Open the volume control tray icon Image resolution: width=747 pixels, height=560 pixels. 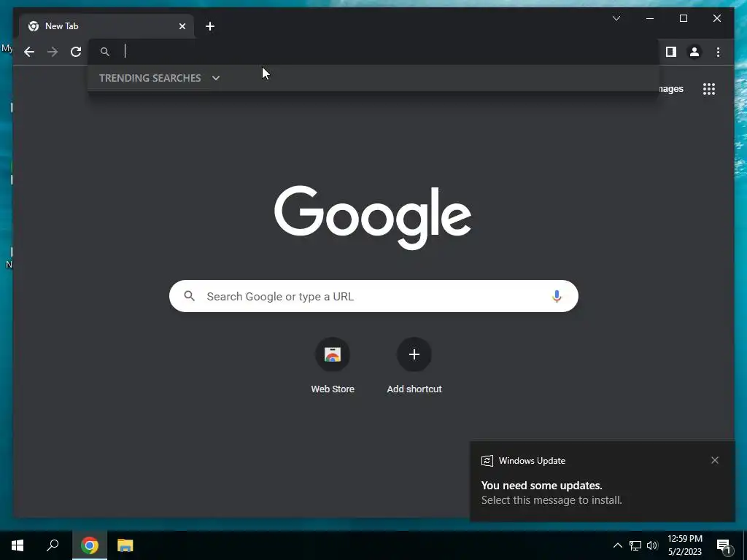pos(652,545)
